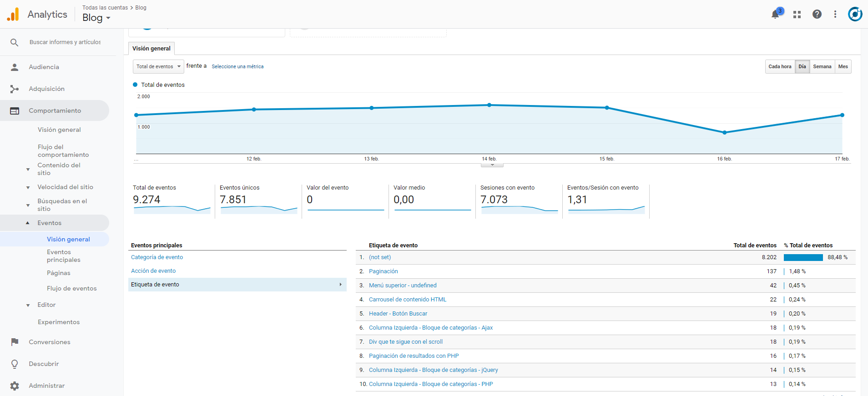Expand Velocidad del sitio section
868x396 pixels.
tap(28, 187)
